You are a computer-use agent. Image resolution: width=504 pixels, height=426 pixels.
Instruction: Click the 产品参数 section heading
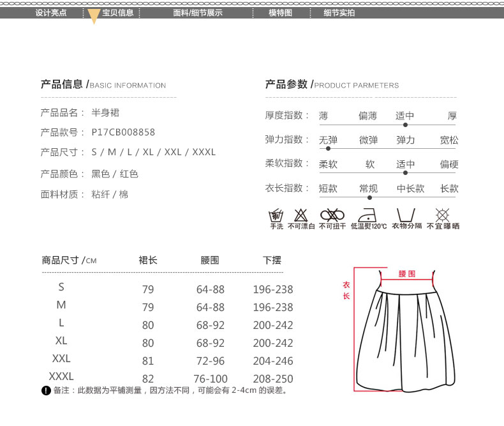coord(332,84)
